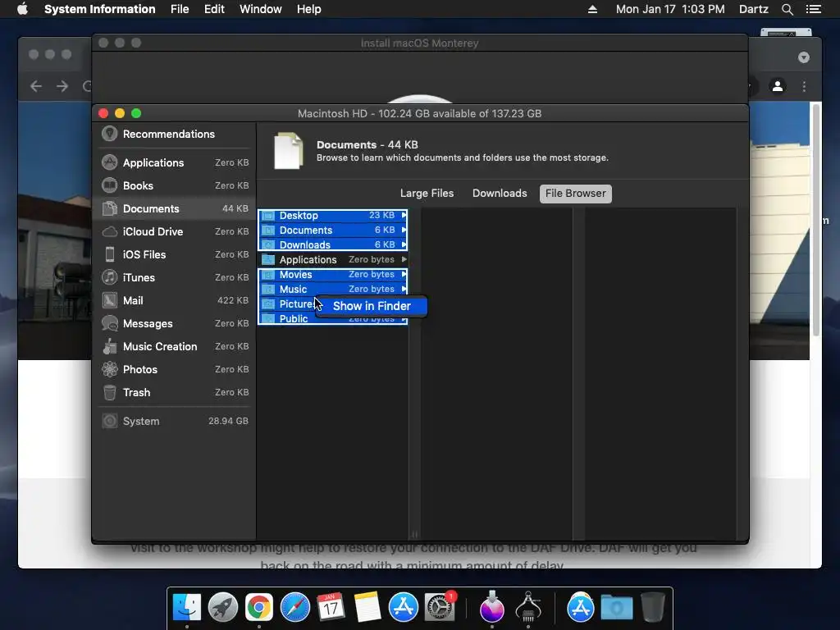Click Chrome profile avatar icon

click(778, 85)
